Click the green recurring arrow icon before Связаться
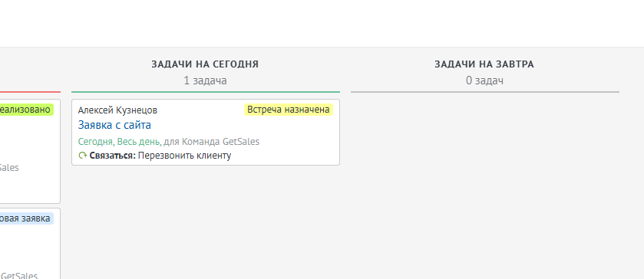Viewport: 644px width, 279px height. point(83,156)
